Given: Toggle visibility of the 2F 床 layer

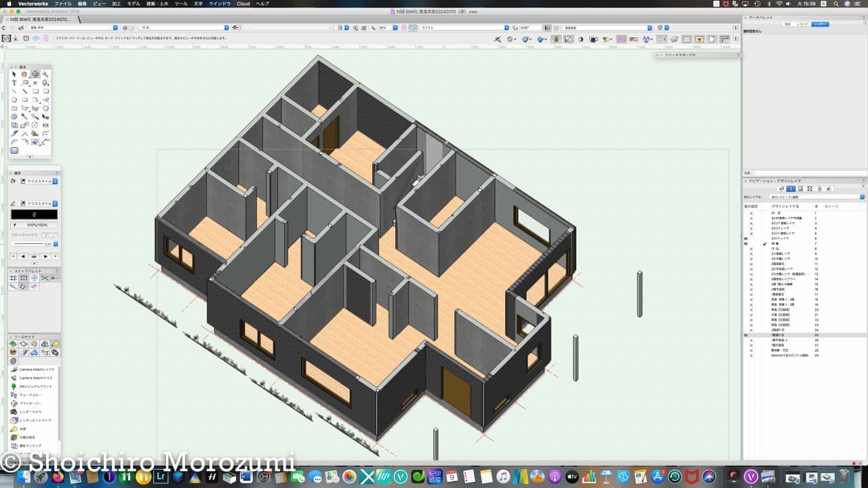Looking at the screenshot, I should pos(751,213).
